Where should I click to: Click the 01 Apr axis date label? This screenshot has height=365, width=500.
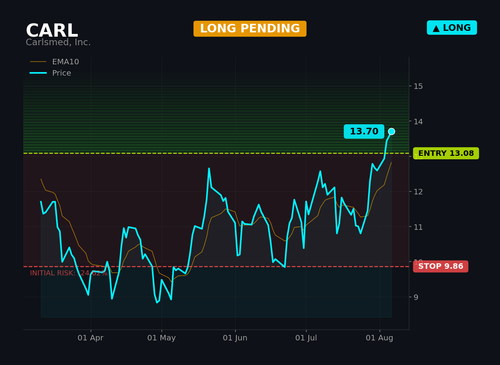90,338
